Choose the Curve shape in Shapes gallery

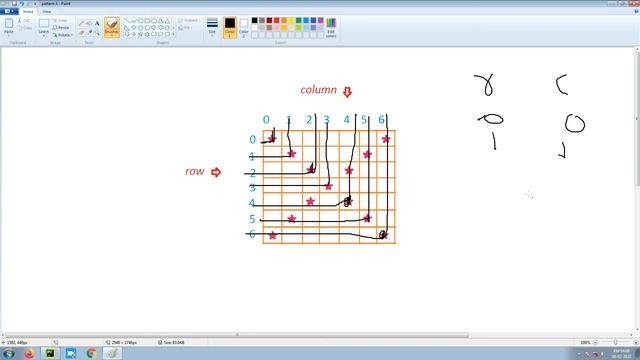click(133, 21)
